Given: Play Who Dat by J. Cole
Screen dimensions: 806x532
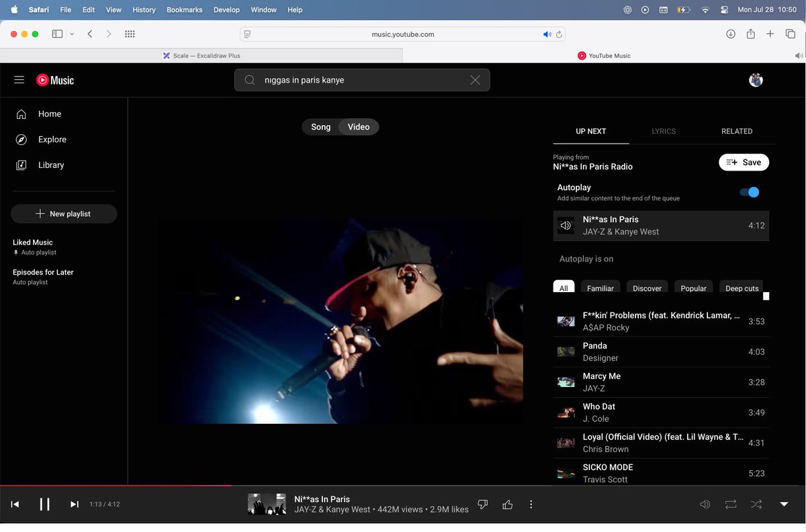Looking at the screenshot, I should (661, 412).
